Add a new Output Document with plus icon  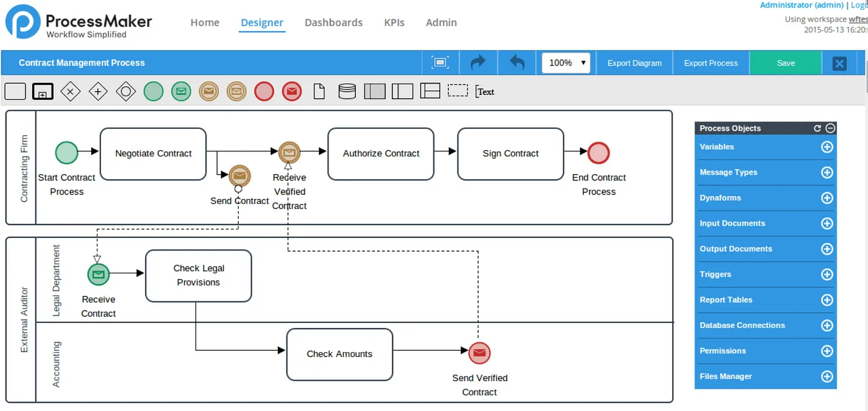coord(827,249)
